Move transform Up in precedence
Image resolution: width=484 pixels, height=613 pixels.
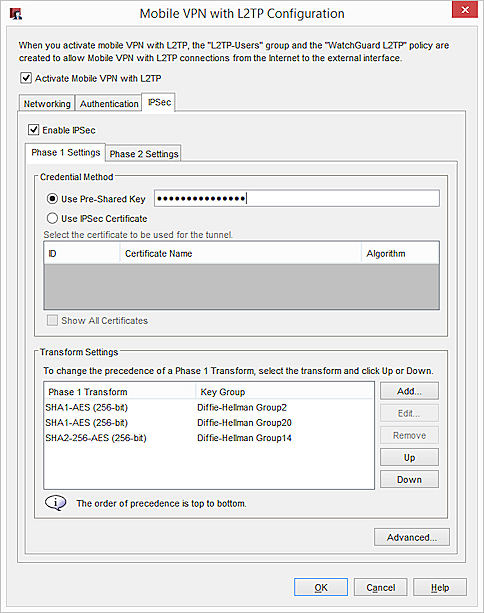pyautogui.click(x=409, y=457)
